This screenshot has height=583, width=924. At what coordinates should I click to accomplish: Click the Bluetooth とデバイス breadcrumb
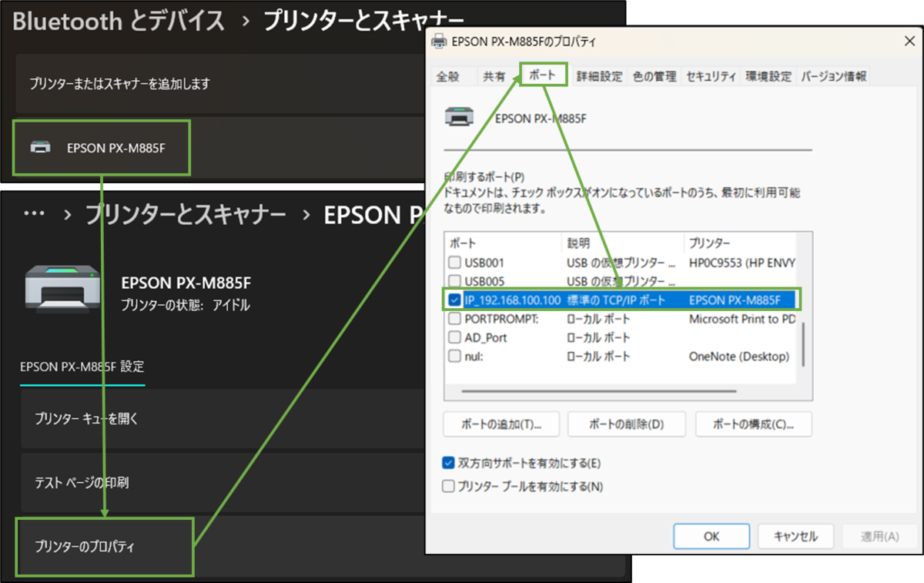click(x=119, y=22)
